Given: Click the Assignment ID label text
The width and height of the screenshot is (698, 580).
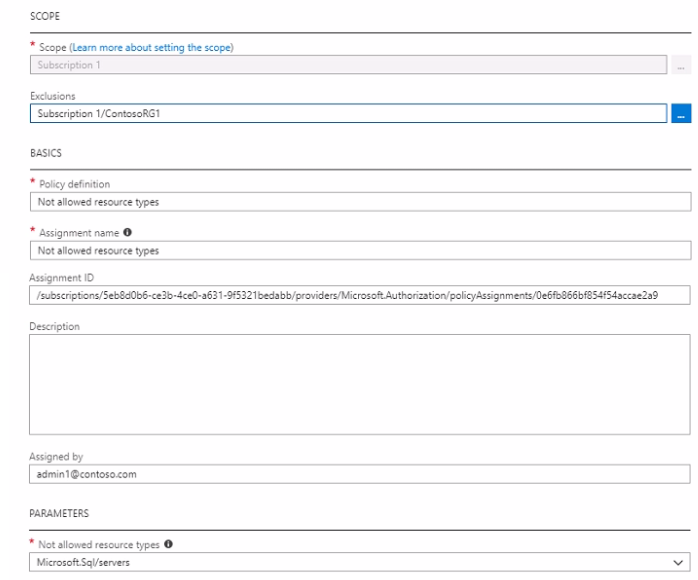Looking at the screenshot, I should point(61,277).
